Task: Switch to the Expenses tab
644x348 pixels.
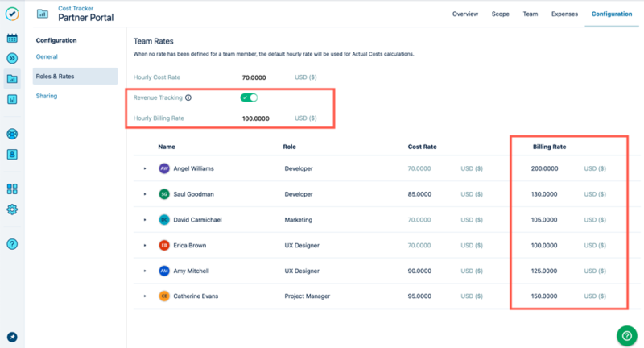Action: coord(564,14)
